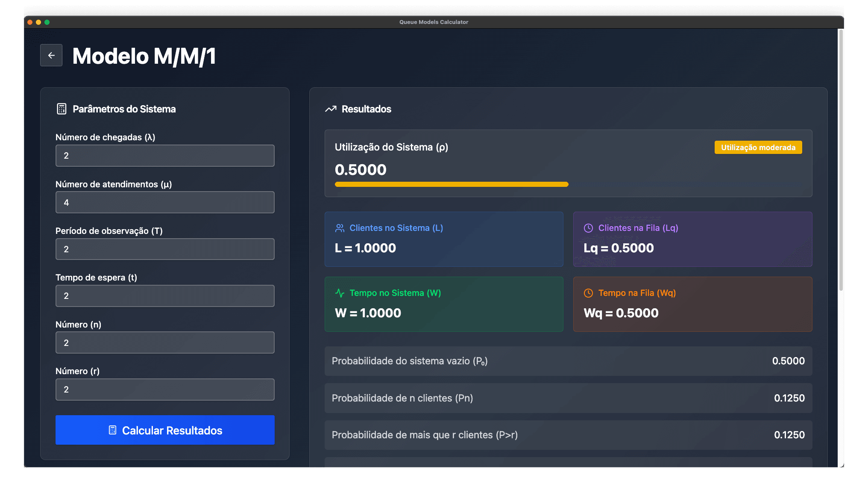Focus the Número (r) input field

(165, 390)
